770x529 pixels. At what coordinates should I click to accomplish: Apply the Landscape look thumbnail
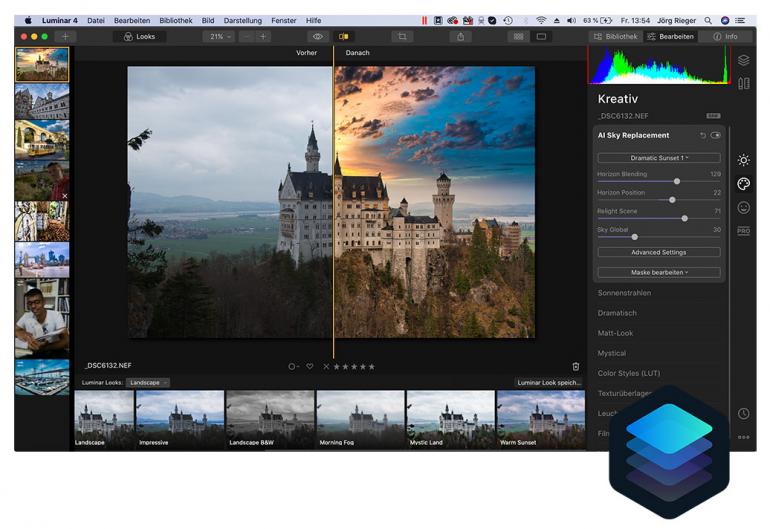pos(104,419)
